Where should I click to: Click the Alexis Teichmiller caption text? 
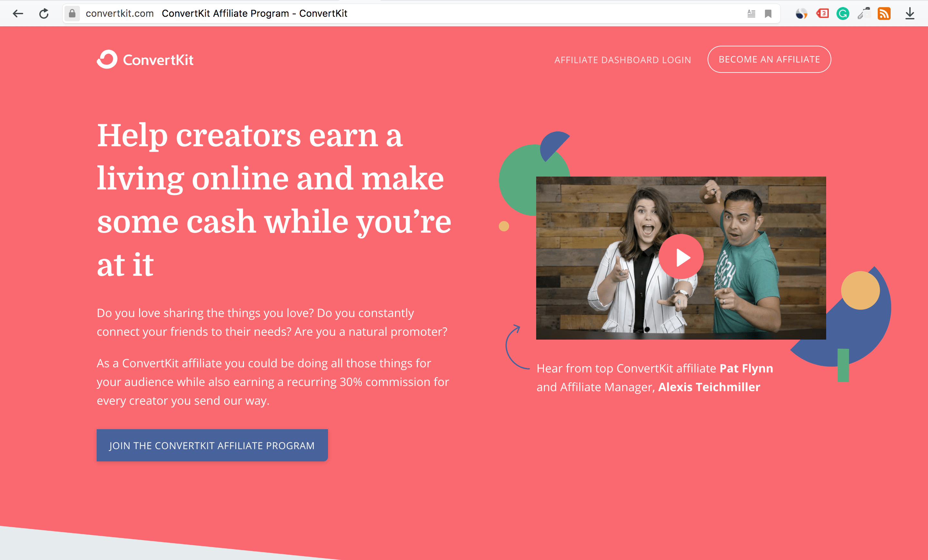(709, 387)
